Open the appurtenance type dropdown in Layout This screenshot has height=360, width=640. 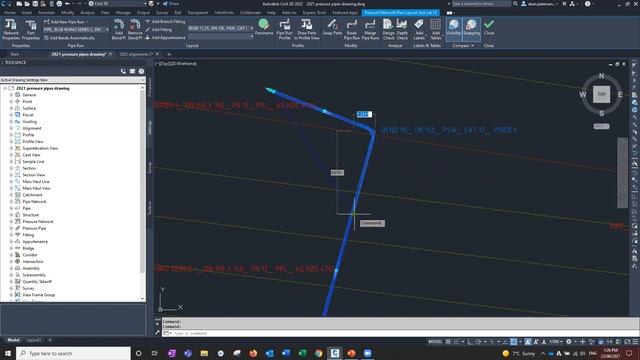tap(220, 36)
